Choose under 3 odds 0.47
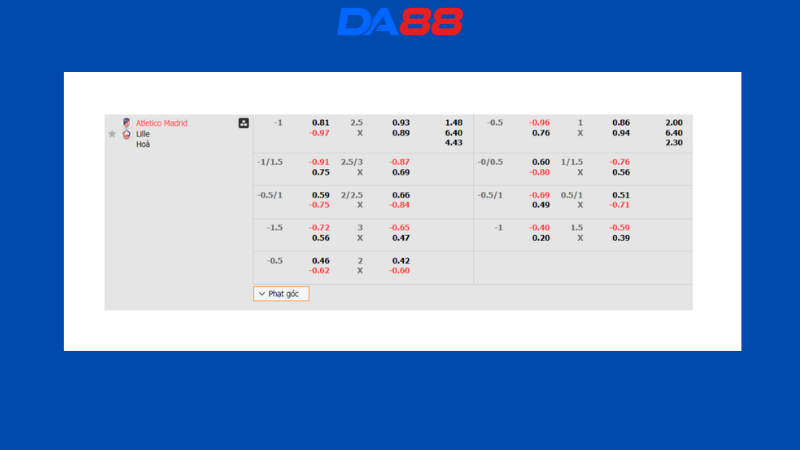800x450 pixels. [401, 238]
